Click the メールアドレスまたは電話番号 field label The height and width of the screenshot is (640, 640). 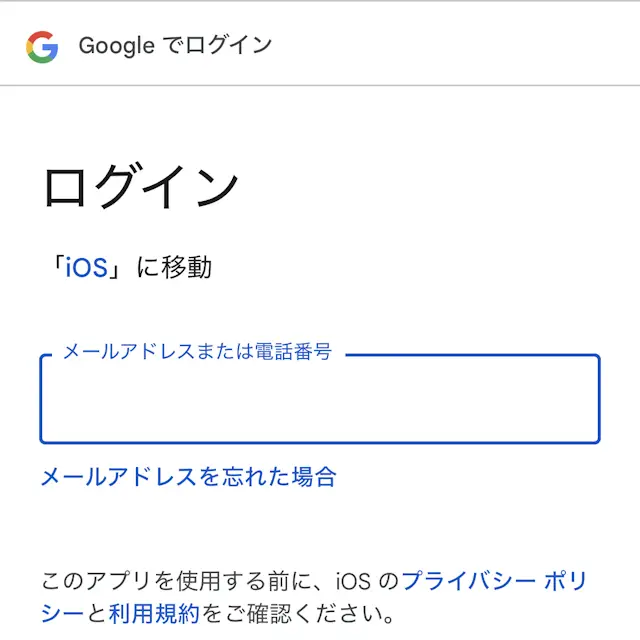[x=197, y=352]
